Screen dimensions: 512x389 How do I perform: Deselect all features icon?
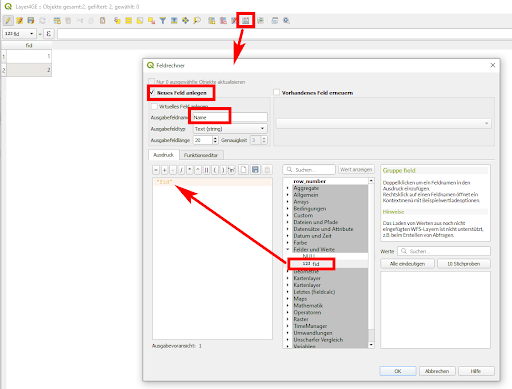pyautogui.click(x=151, y=21)
